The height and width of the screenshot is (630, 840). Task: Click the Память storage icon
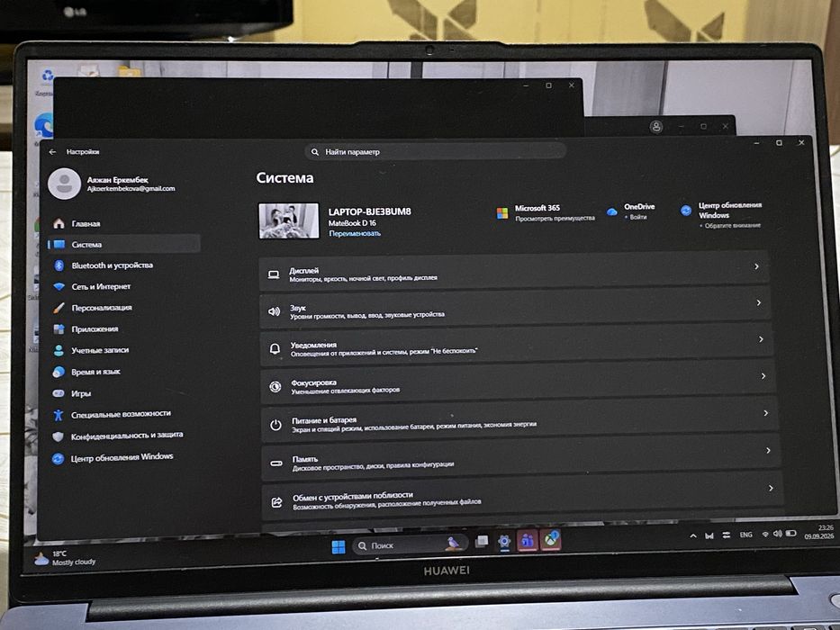coord(276,463)
